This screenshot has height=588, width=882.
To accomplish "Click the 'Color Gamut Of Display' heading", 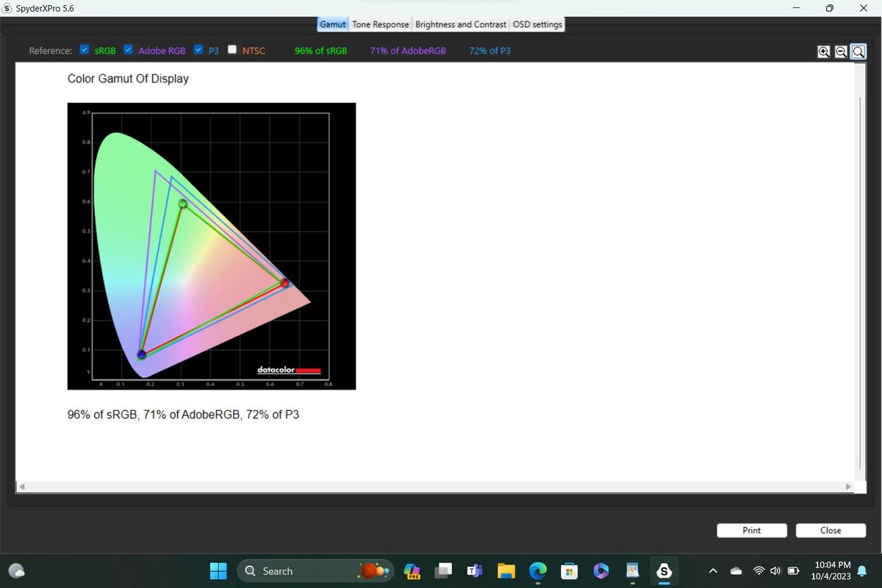I will pyautogui.click(x=128, y=79).
